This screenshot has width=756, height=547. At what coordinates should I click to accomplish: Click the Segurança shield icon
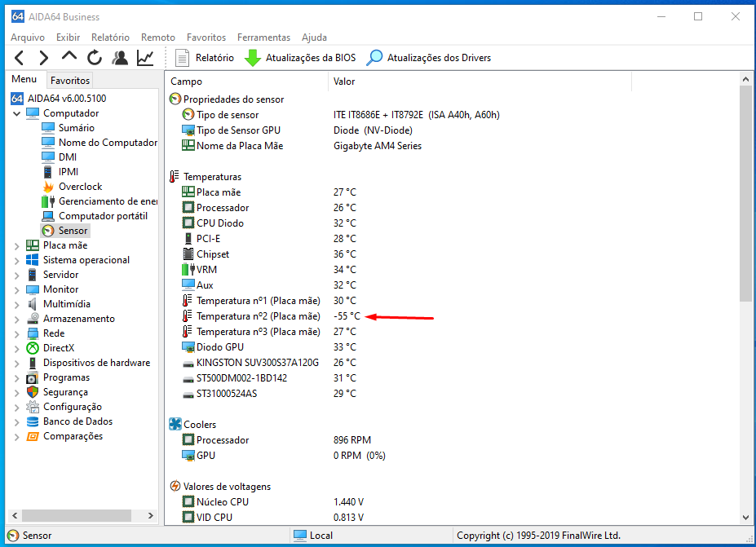tap(33, 392)
